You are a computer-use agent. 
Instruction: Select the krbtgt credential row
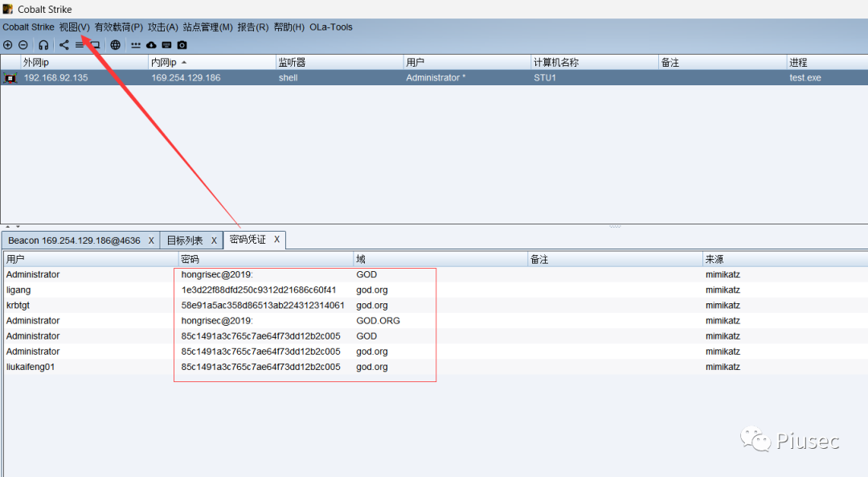[435, 306]
